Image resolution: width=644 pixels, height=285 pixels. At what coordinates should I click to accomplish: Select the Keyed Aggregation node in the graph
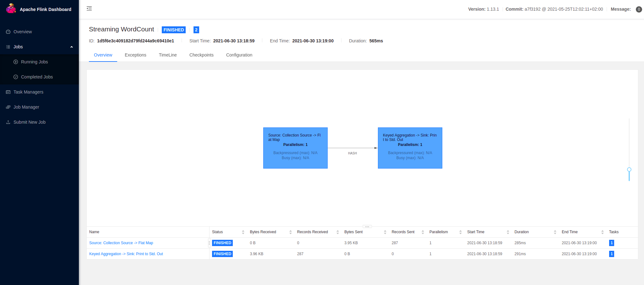click(x=410, y=148)
